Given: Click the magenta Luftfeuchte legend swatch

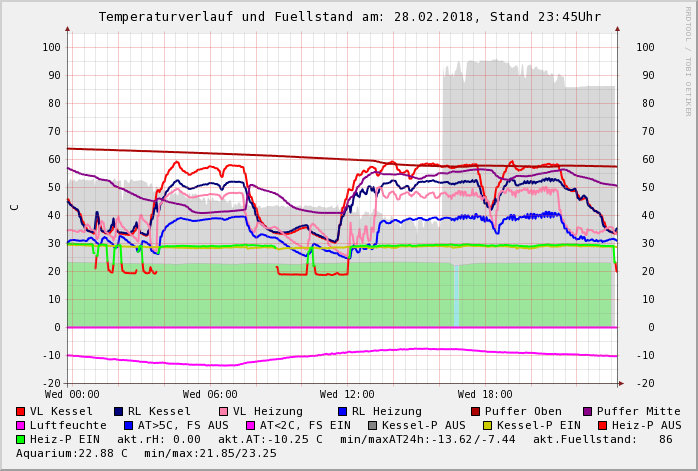Looking at the screenshot, I should 21,425.
